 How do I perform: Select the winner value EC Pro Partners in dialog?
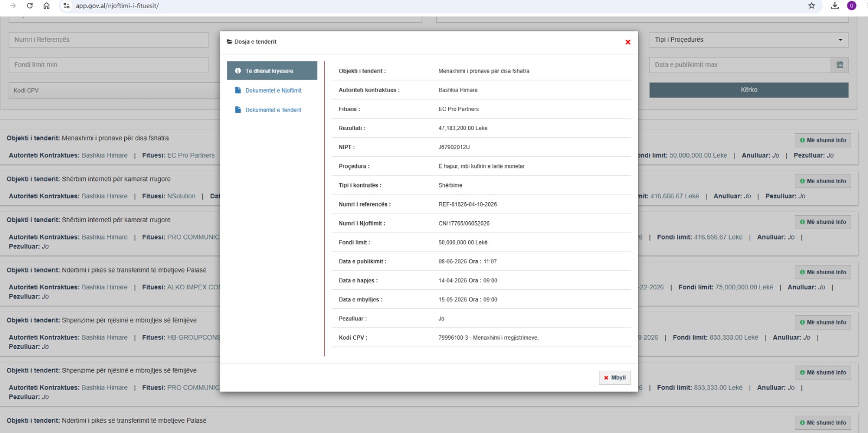coord(458,109)
